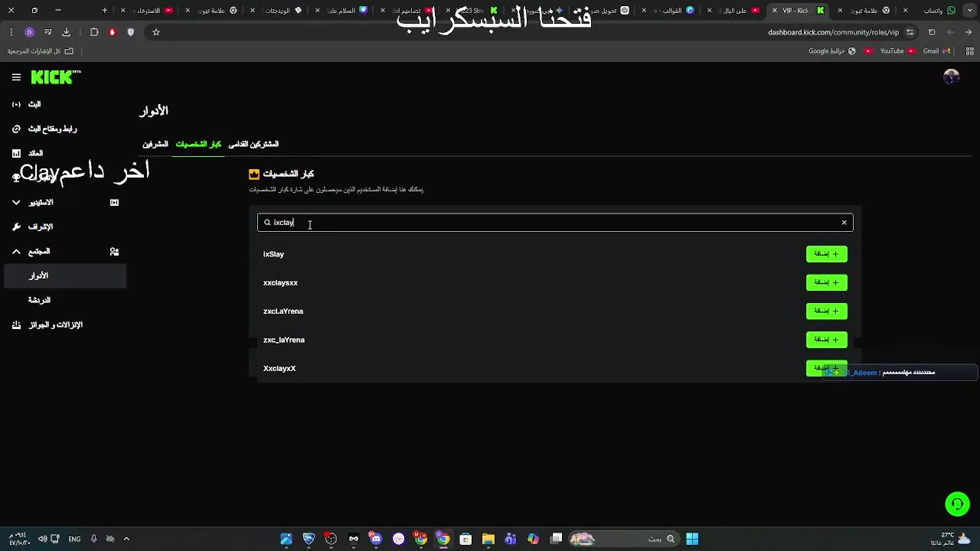The image size is (980, 551).
Task: Open Copilot from the taskbar
Action: click(x=533, y=539)
